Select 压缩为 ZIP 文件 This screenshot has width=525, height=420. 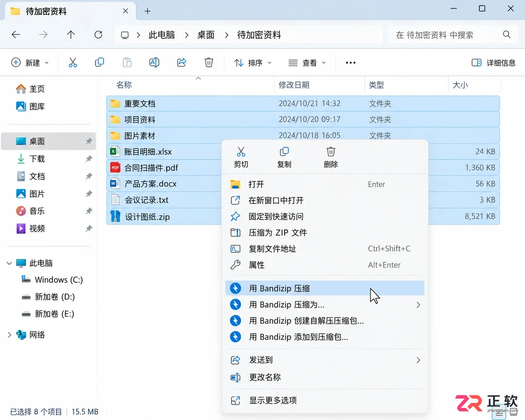point(325,232)
